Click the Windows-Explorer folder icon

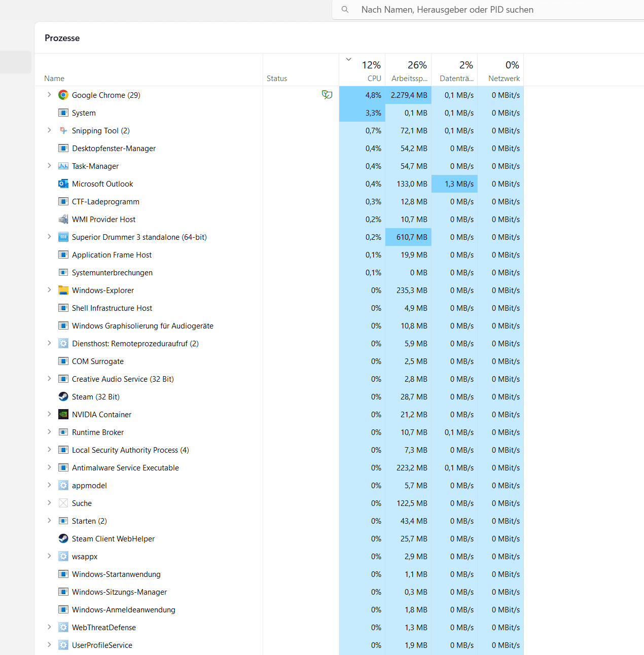[x=63, y=290]
